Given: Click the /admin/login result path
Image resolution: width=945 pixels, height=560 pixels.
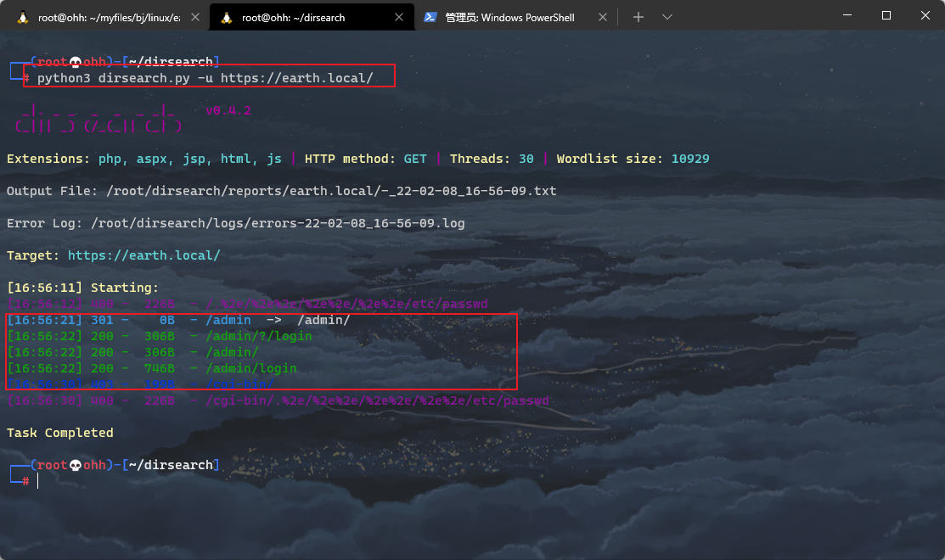Looking at the screenshot, I should pos(251,368).
